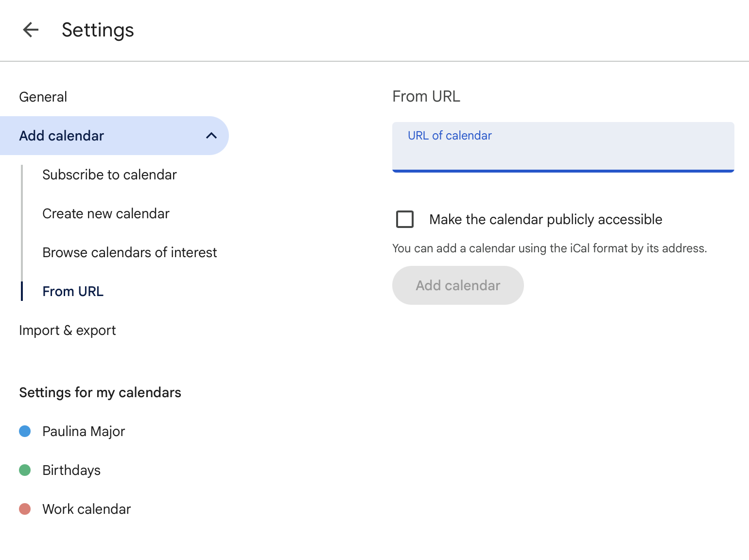749x560 pixels.
Task: Select the red circle for Work calendar
Action: (x=25, y=509)
